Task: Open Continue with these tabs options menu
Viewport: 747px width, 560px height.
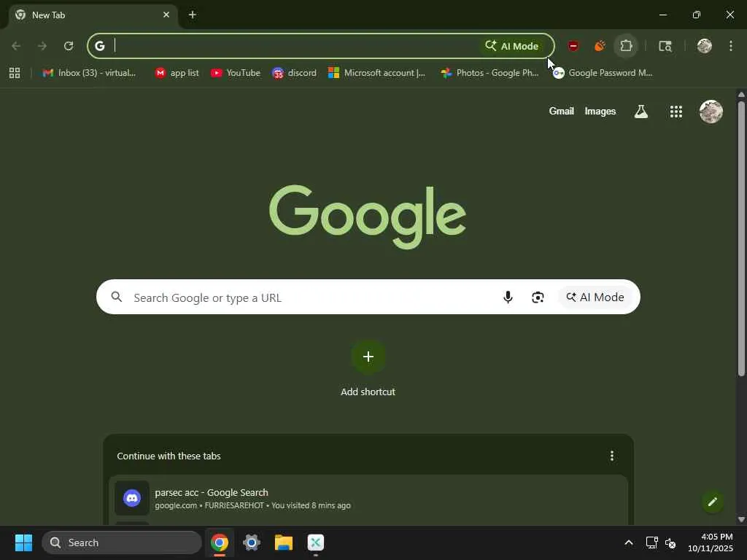Action: click(612, 456)
